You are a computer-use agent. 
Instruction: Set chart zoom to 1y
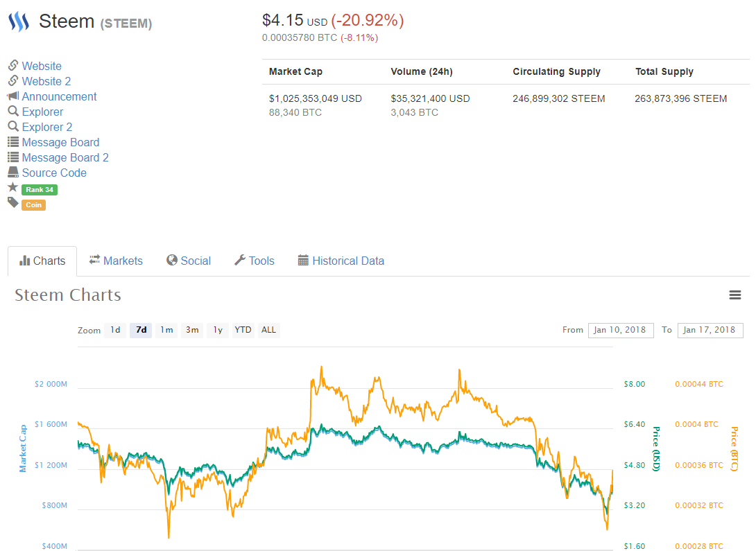[218, 330]
